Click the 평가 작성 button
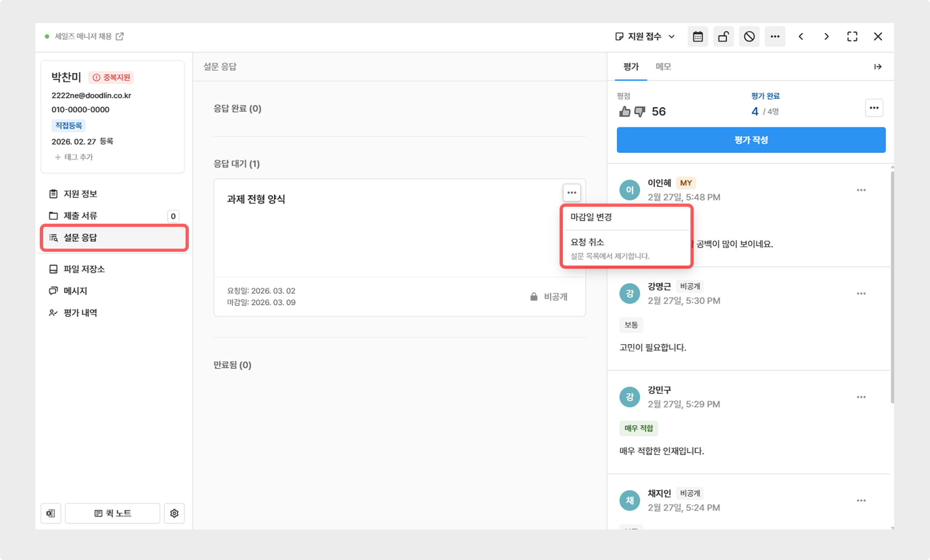Screen dimensions: 930x560 pyautogui.click(x=751, y=140)
